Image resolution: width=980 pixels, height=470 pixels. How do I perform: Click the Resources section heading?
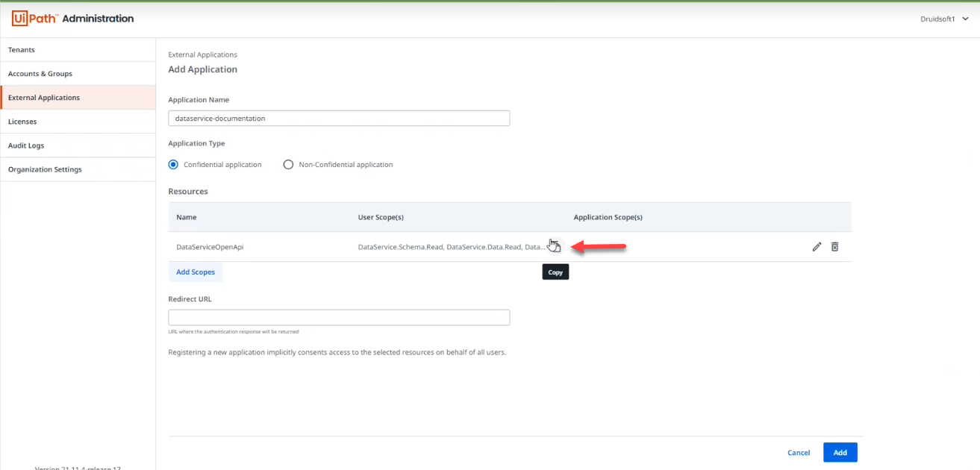click(x=188, y=192)
